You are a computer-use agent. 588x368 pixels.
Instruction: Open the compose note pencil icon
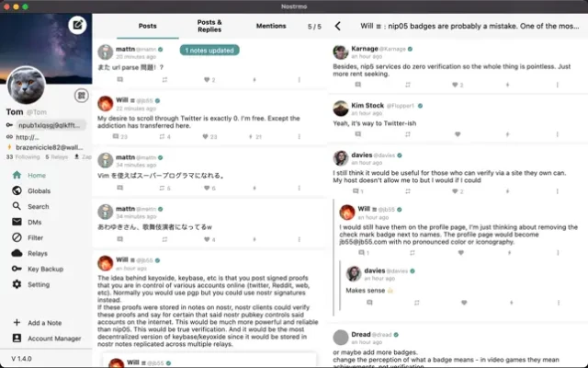coord(77,25)
